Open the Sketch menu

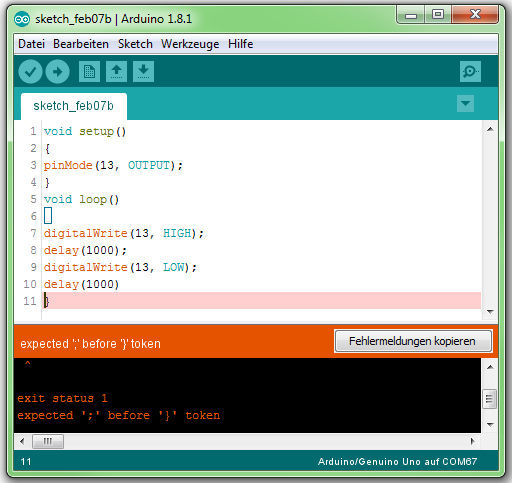pyautogui.click(x=135, y=44)
